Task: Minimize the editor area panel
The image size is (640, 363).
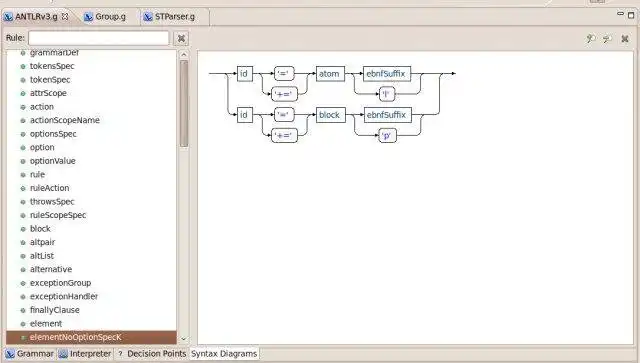Action: point(620,14)
